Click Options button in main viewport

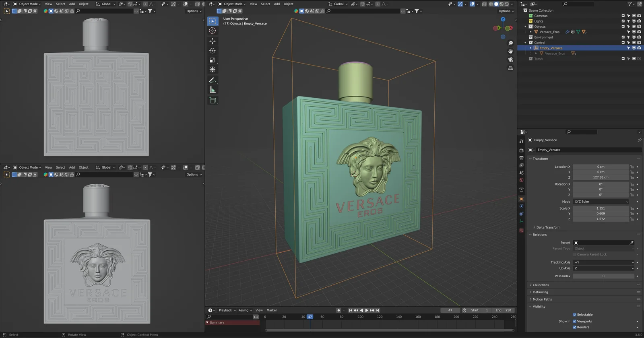tap(506, 11)
